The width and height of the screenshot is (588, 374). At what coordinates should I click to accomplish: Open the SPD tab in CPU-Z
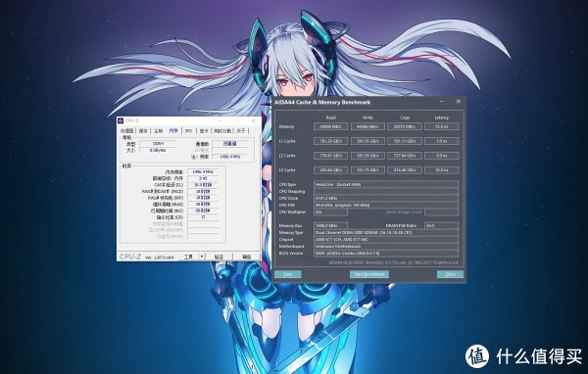coord(188,131)
